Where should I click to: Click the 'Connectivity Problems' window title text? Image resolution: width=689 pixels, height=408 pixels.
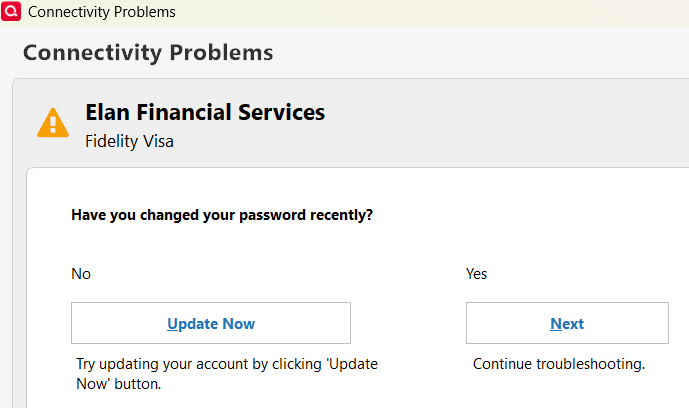[101, 12]
